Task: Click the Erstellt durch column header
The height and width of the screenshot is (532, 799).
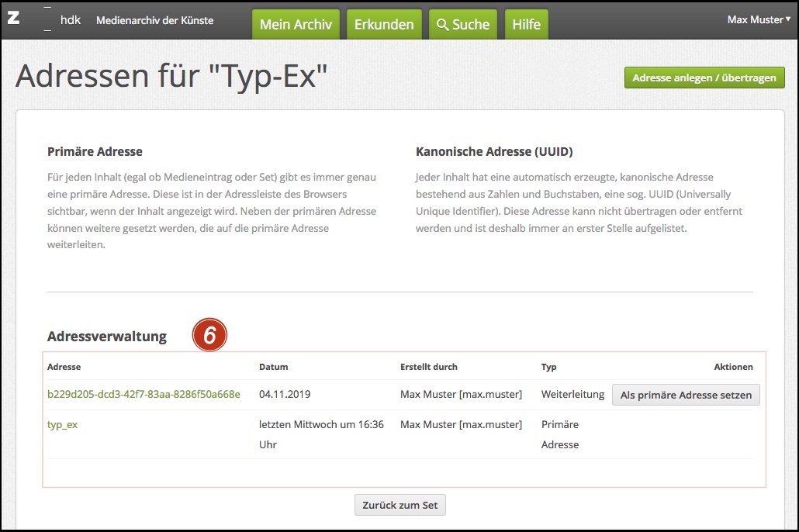Action: pyautogui.click(x=429, y=367)
